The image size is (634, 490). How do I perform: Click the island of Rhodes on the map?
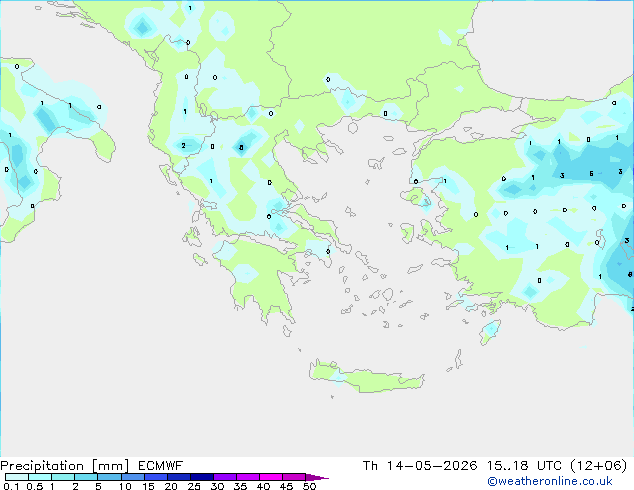[490, 331]
